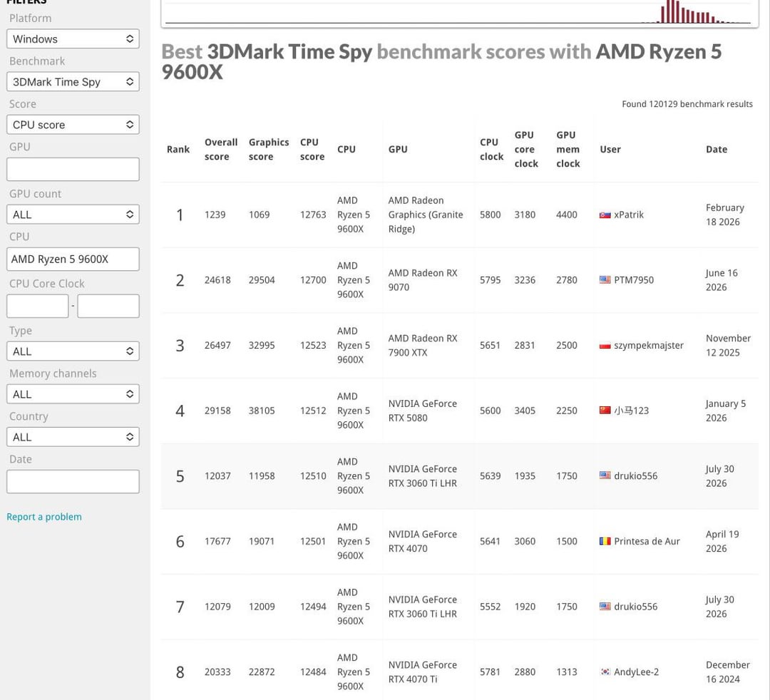Click szympekmajster's country flag icon

click(x=605, y=346)
